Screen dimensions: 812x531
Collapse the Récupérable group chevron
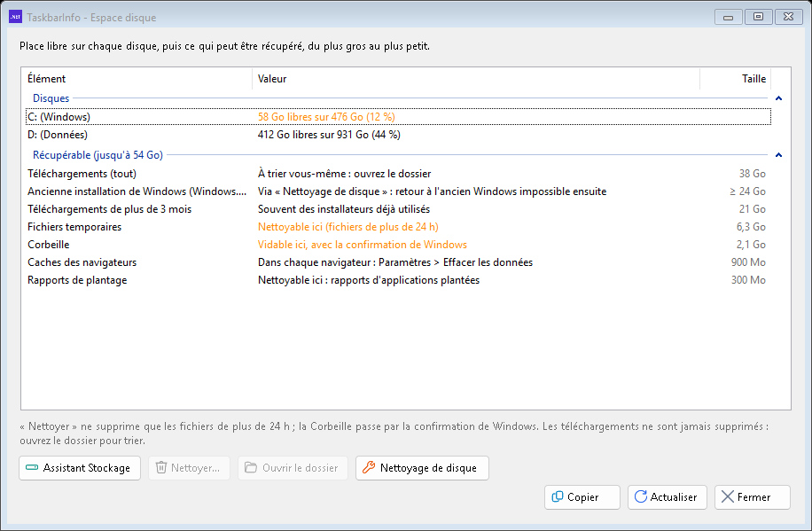pyautogui.click(x=778, y=155)
